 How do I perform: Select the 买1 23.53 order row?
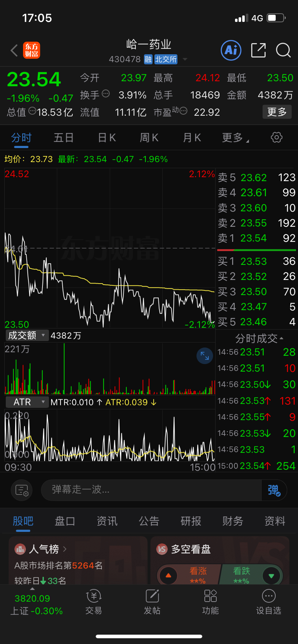(257, 261)
